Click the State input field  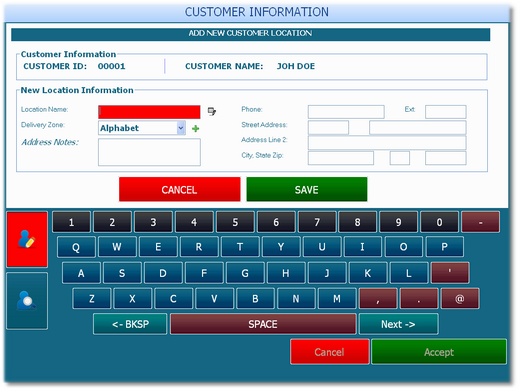point(400,158)
